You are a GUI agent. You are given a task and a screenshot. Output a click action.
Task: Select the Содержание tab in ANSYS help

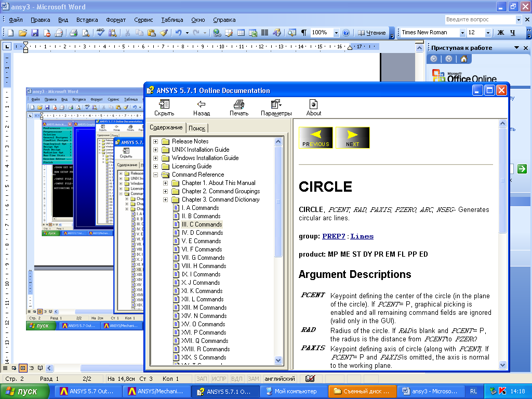[x=166, y=127]
